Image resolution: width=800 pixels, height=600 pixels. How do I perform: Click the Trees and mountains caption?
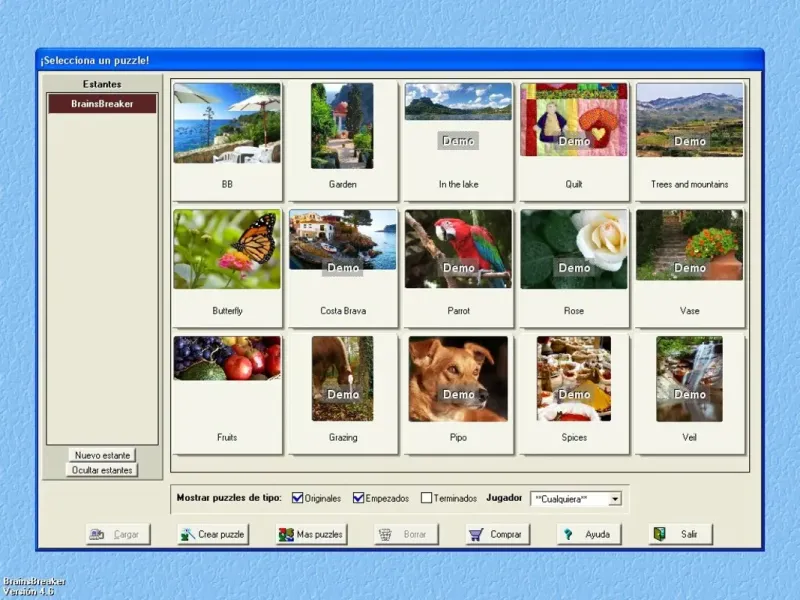pyautogui.click(x=689, y=184)
